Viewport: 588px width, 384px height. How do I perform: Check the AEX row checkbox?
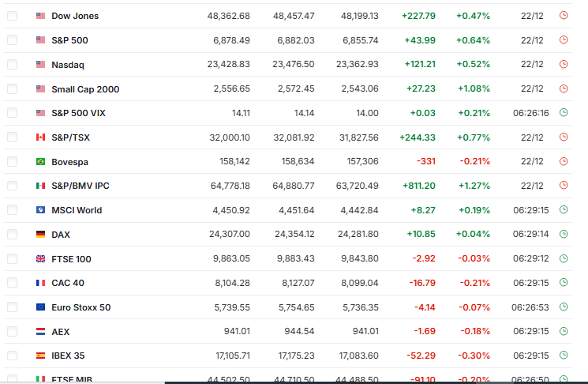coord(13,331)
